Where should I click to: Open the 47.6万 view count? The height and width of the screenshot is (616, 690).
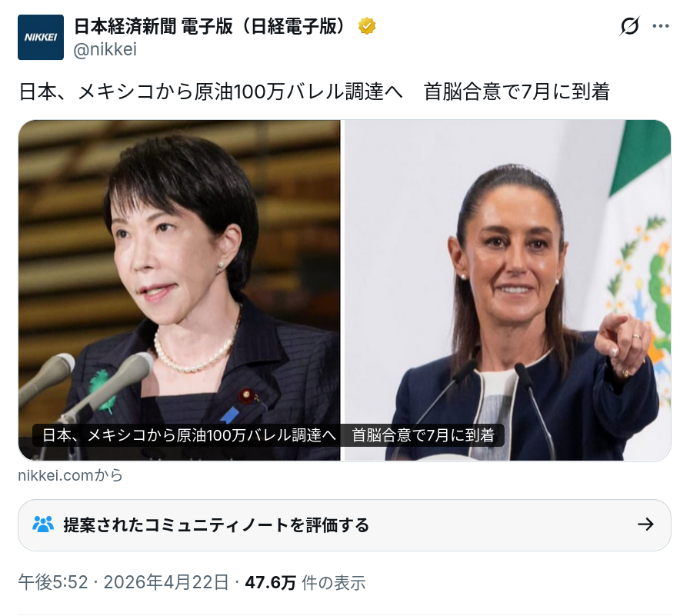pos(270,582)
